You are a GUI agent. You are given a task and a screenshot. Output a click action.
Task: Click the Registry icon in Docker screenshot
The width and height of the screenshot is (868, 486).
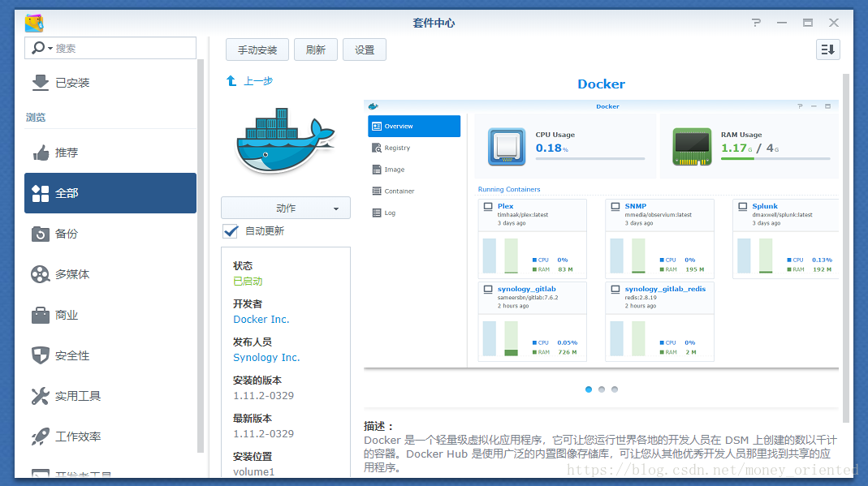click(377, 148)
